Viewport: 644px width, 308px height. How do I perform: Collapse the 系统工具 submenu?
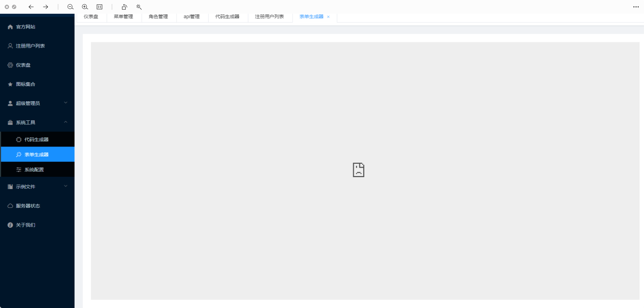[37, 123]
